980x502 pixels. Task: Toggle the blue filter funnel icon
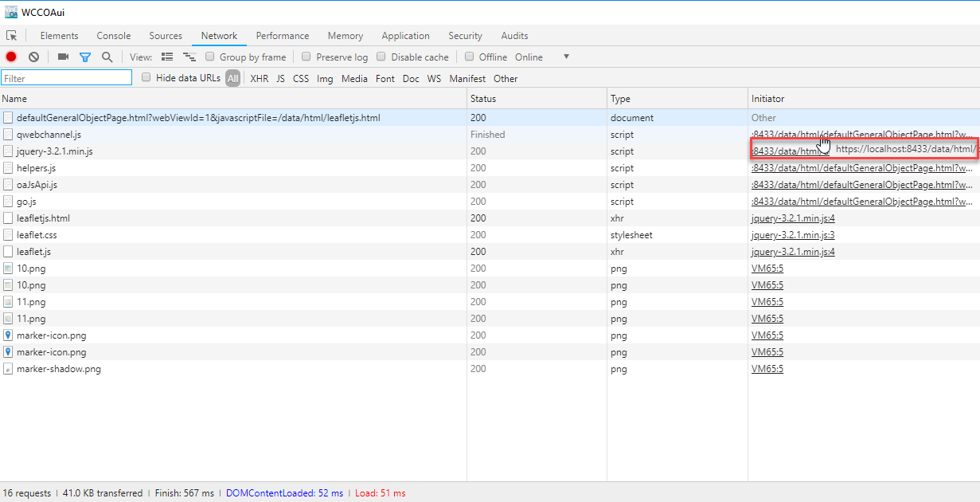click(85, 57)
